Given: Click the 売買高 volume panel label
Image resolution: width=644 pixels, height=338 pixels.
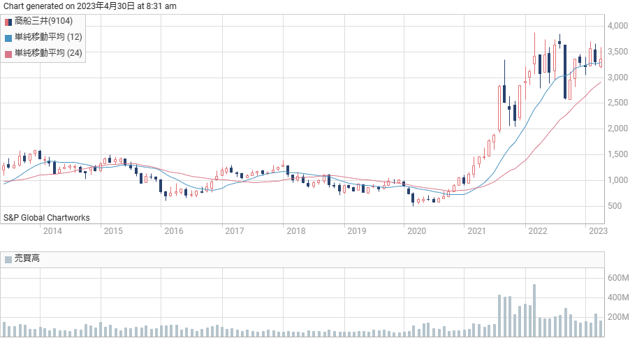Looking at the screenshot, I should (x=27, y=258).
